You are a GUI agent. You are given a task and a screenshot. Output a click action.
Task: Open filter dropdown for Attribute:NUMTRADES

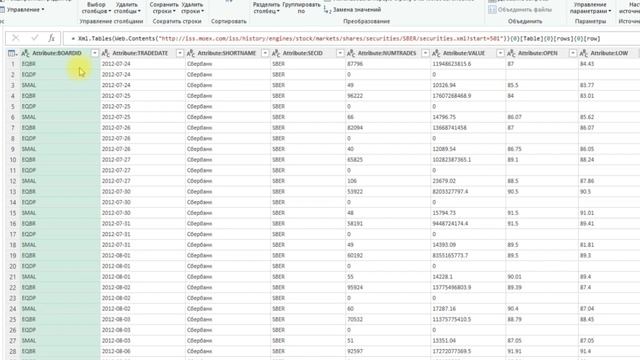pos(425,53)
